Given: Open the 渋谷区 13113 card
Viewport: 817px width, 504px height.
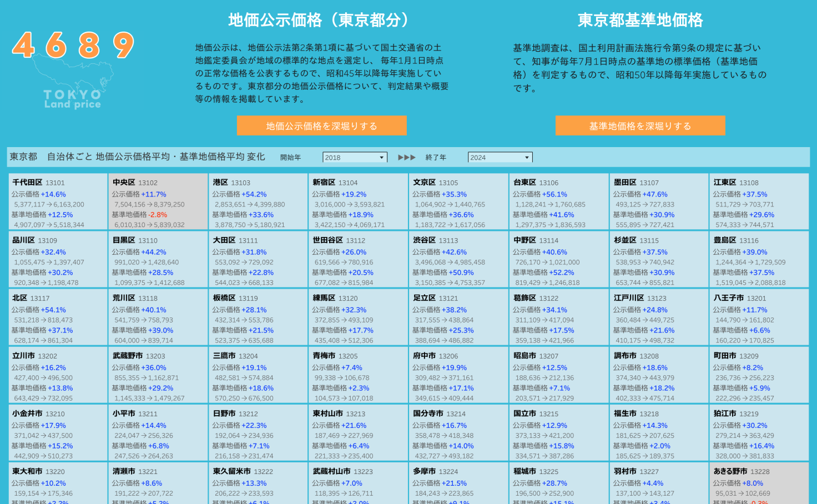Looking at the screenshot, I should pos(459,259).
